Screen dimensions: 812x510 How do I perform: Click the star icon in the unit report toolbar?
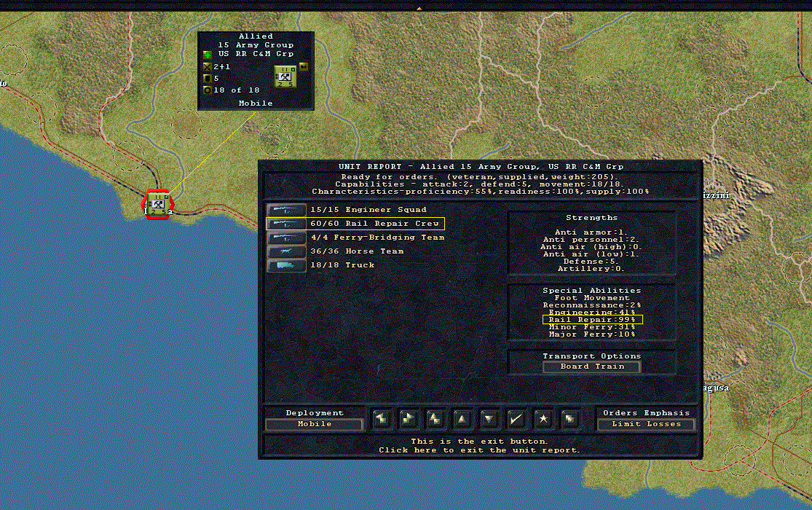(x=543, y=419)
